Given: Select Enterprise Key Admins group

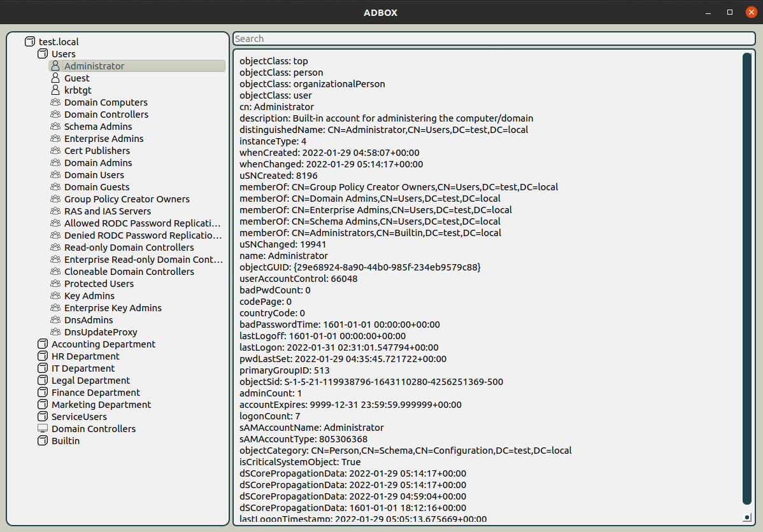Looking at the screenshot, I should pos(113,308).
